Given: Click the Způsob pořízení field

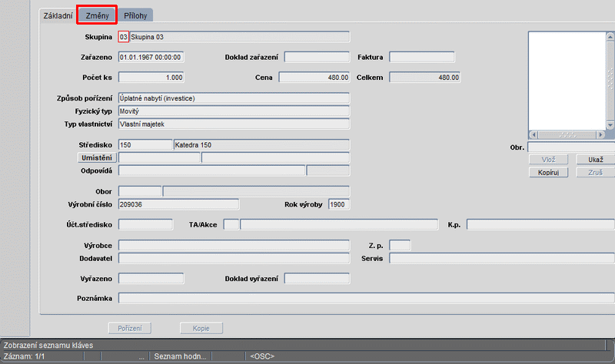Looking at the screenshot, I should [x=234, y=98].
